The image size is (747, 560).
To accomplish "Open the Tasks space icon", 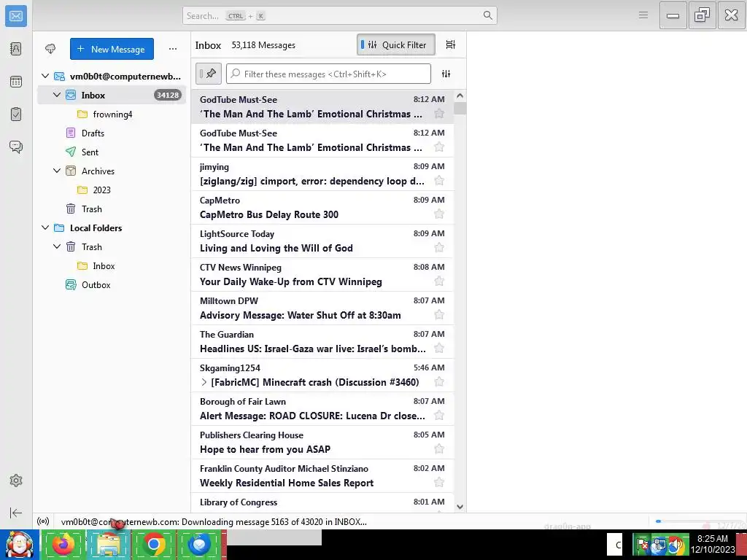I will point(16,114).
